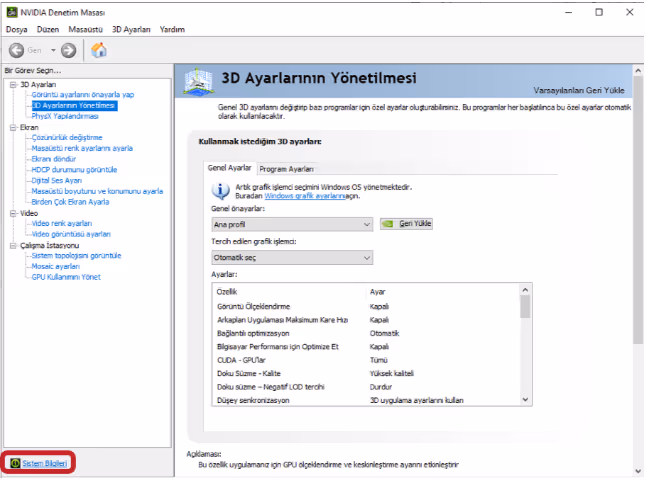Select Bilgisayar Performansı için Optimize Et row
Screen dimensions: 646x480
pyautogui.click(x=367, y=347)
